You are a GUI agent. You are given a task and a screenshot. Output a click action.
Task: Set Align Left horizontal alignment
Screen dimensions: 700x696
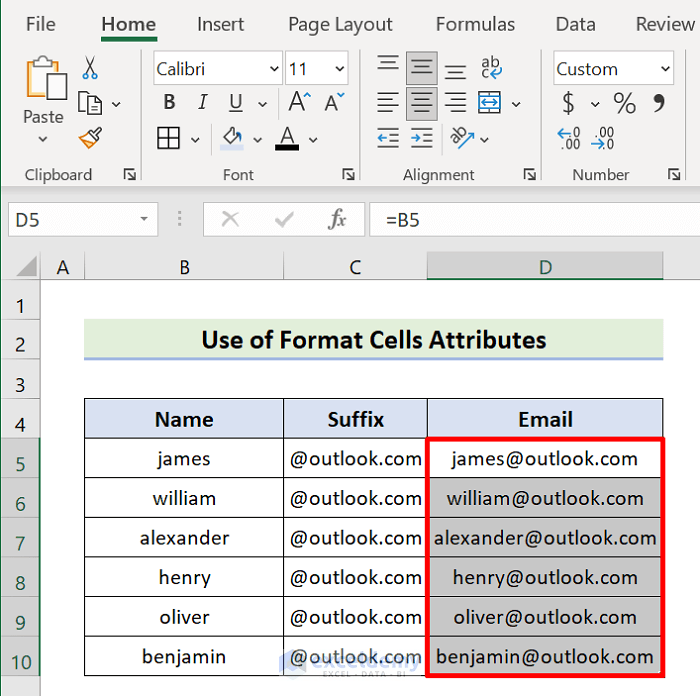388,103
